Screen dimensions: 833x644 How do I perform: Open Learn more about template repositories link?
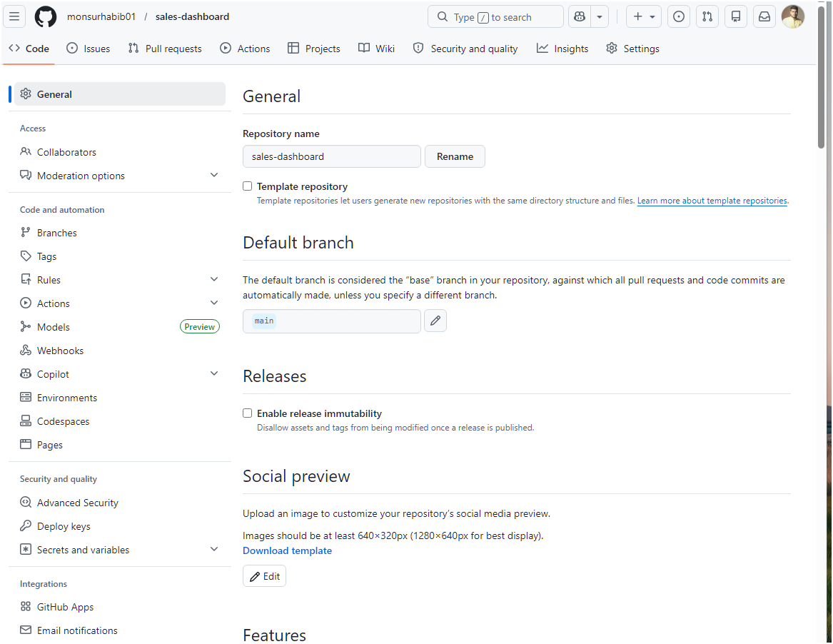(x=712, y=201)
